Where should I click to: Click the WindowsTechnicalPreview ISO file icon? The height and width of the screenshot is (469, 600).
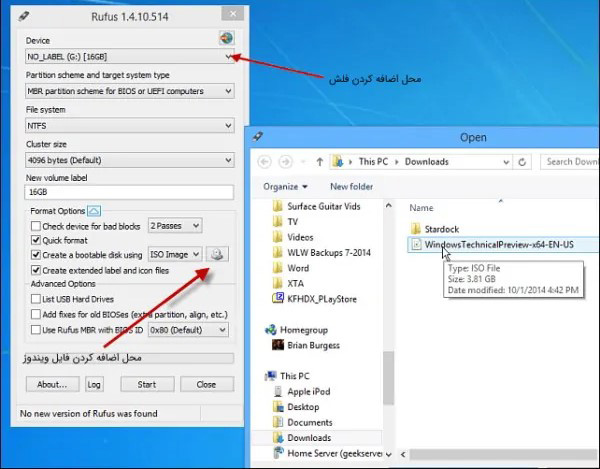point(416,244)
